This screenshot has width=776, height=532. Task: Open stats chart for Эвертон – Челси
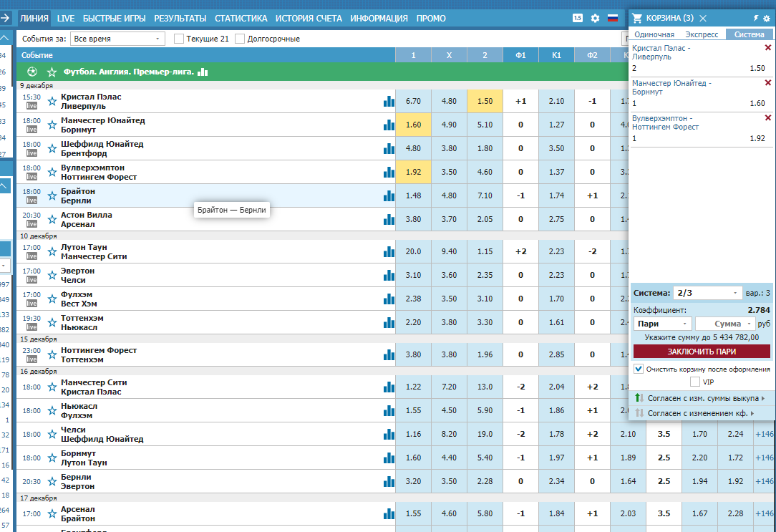coord(389,275)
